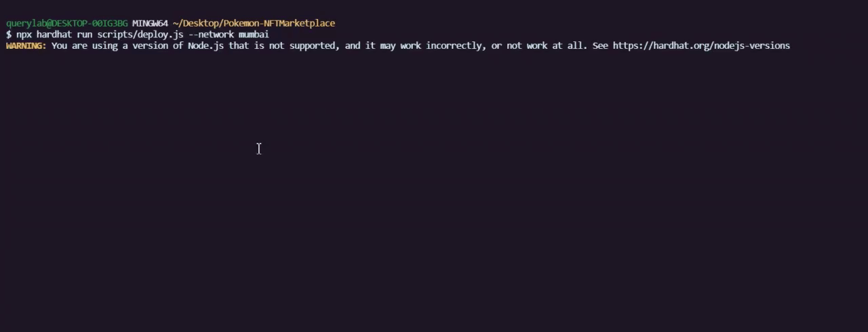
Task: Click the empty terminal area below the output
Action: [x=434, y=203]
